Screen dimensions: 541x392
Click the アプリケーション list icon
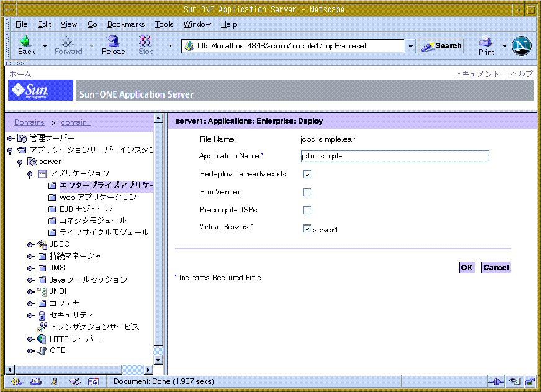42,173
